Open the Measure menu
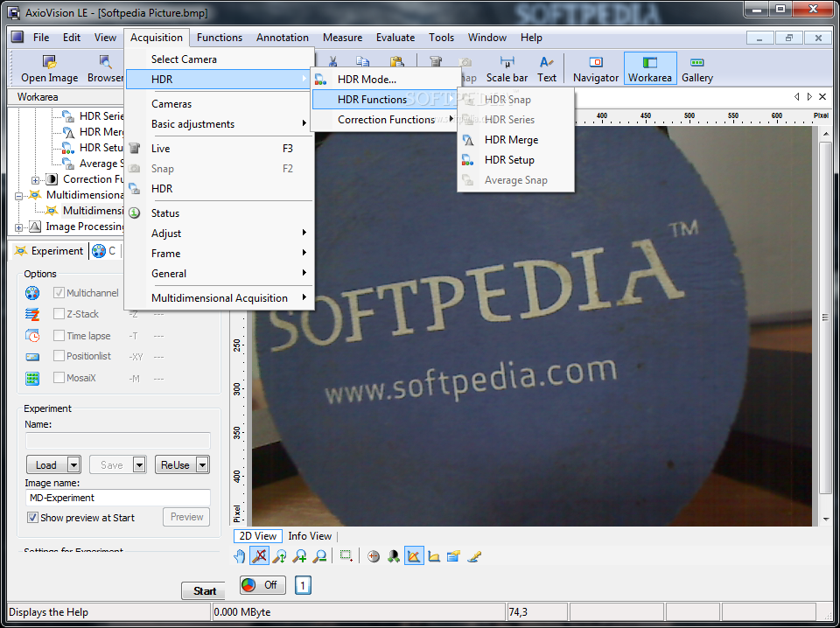Image resolution: width=840 pixels, height=628 pixels. point(342,38)
